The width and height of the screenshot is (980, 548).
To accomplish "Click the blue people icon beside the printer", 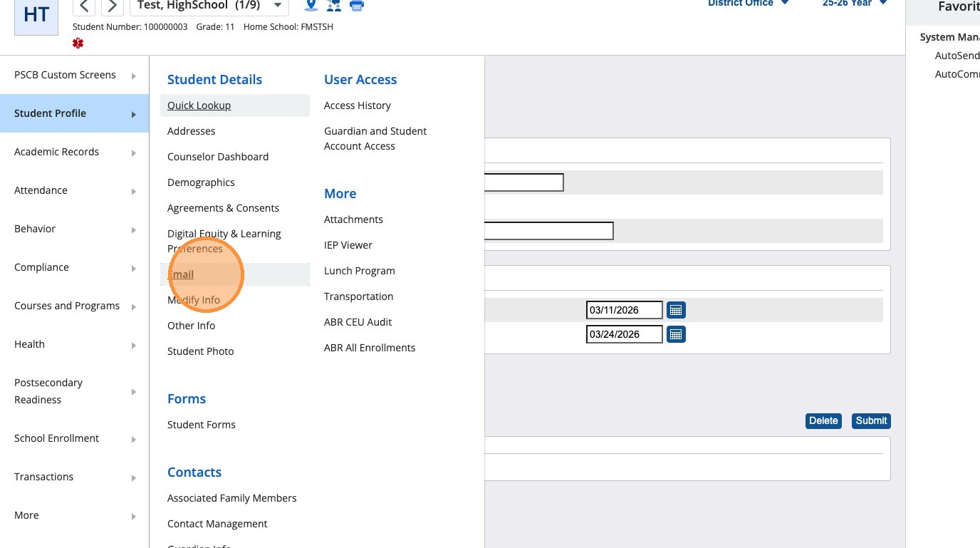I will [333, 6].
